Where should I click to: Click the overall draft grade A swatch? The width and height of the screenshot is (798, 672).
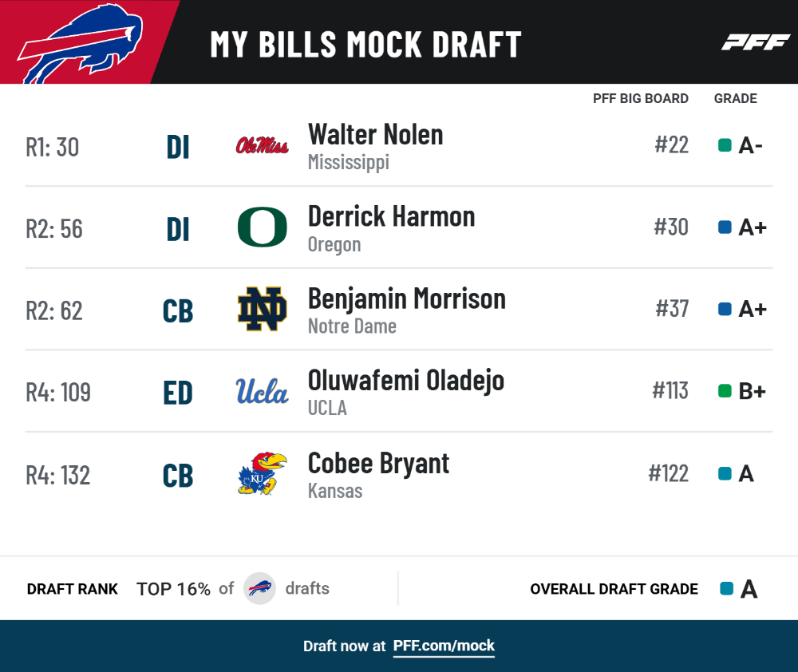727,588
